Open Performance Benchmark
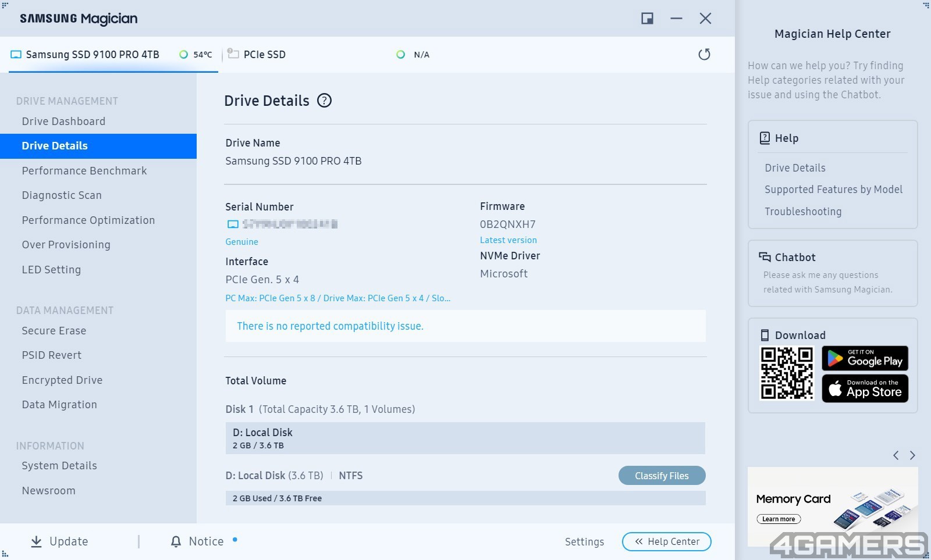The width and height of the screenshot is (931, 560). point(84,170)
